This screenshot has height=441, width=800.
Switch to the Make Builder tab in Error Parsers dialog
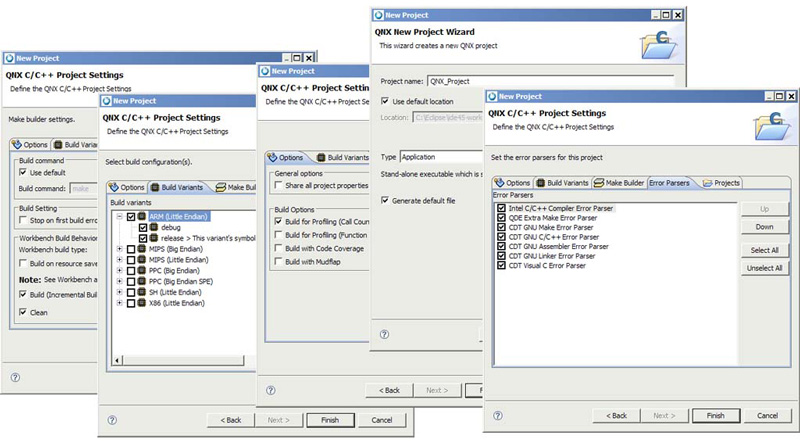(619, 183)
